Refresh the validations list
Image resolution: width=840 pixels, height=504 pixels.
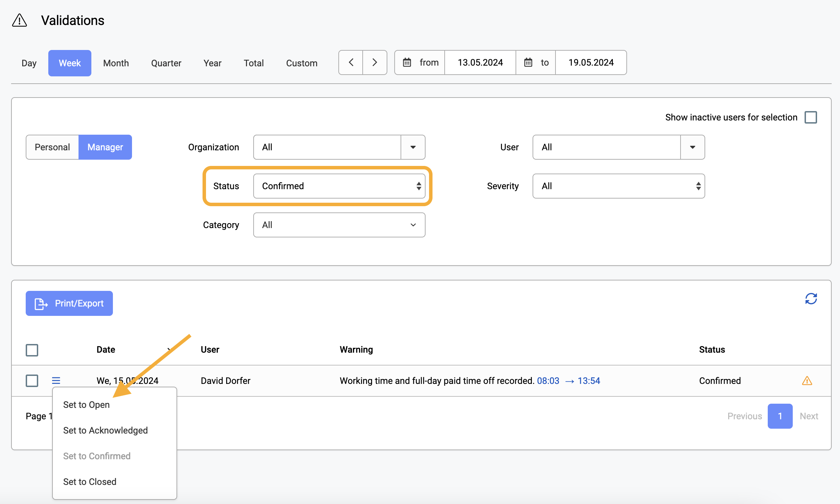(811, 299)
